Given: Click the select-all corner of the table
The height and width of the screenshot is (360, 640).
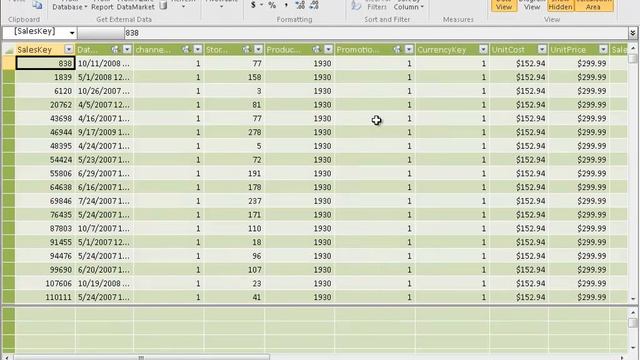Looking at the screenshot, I should pyautogui.click(x=9, y=49).
